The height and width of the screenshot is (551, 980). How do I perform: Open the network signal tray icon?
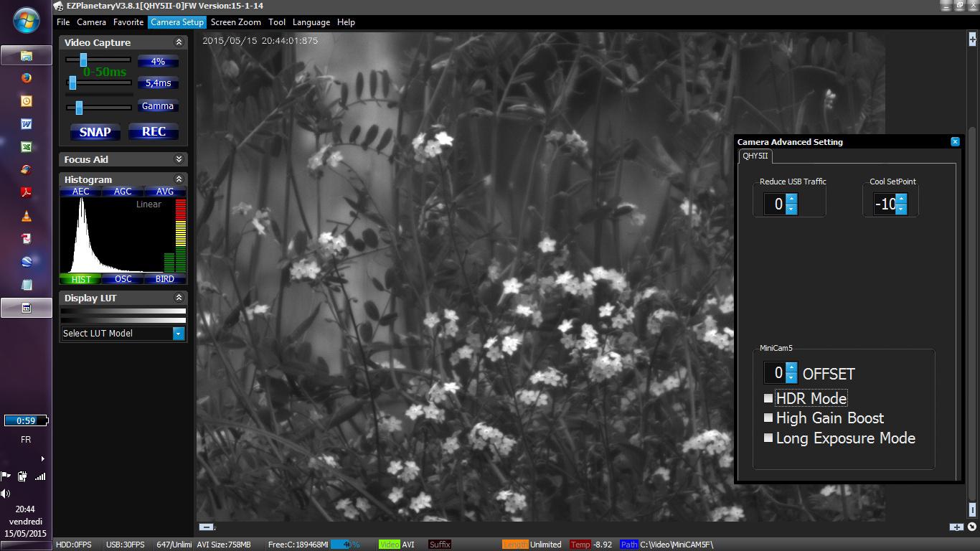[40, 476]
